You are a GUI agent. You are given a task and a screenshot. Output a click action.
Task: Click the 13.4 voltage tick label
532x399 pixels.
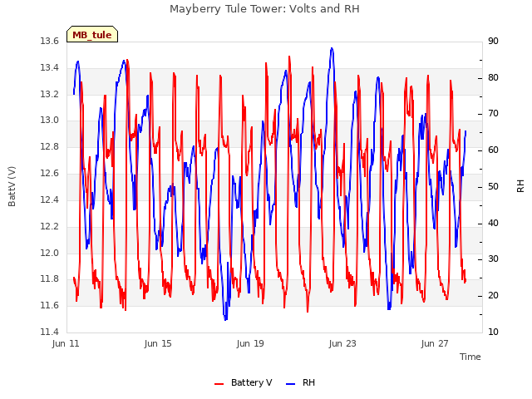(50, 67)
